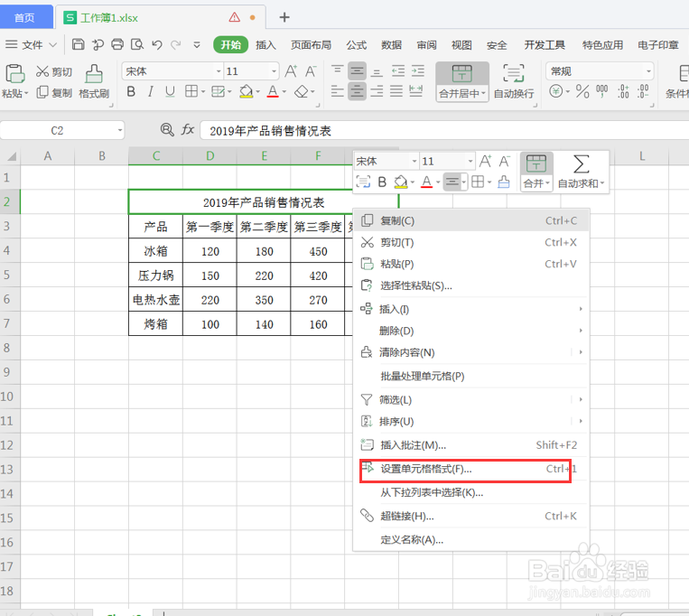
Task: Choose 选择性粘贴(S) in context menu
Action: (x=471, y=285)
